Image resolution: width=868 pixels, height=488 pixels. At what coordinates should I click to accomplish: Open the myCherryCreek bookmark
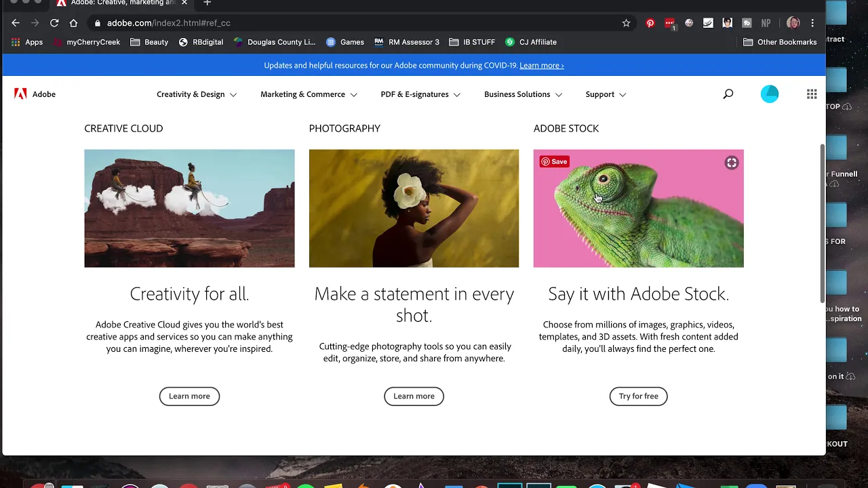pos(87,42)
